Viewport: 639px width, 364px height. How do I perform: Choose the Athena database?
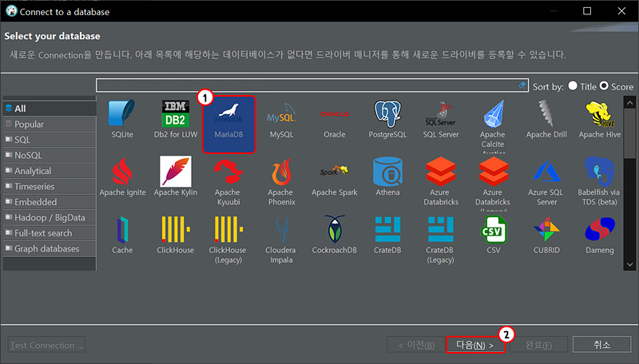click(387, 176)
